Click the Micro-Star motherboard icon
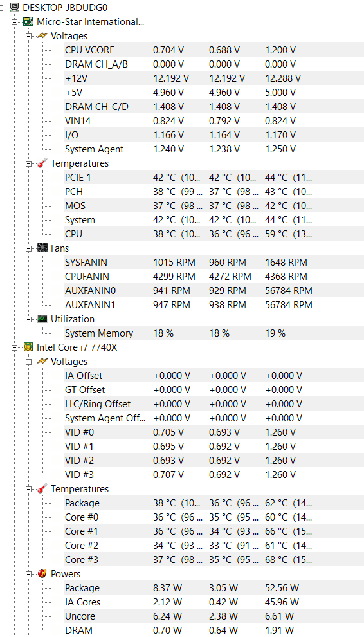The image size is (364, 637). pyautogui.click(x=28, y=21)
